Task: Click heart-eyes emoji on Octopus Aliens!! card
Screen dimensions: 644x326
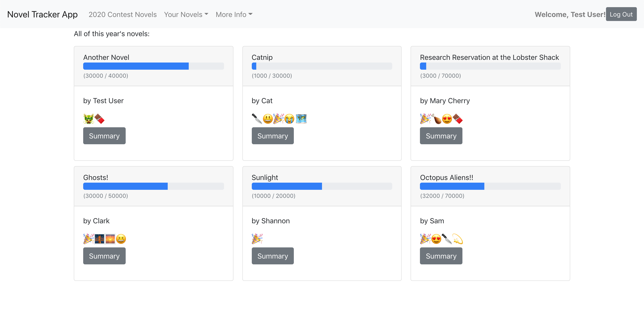Action: click(x=436, y=239)
